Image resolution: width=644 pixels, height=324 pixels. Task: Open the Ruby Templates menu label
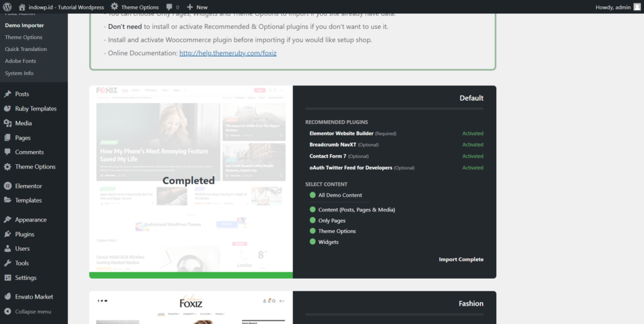(x=36, y=108)
